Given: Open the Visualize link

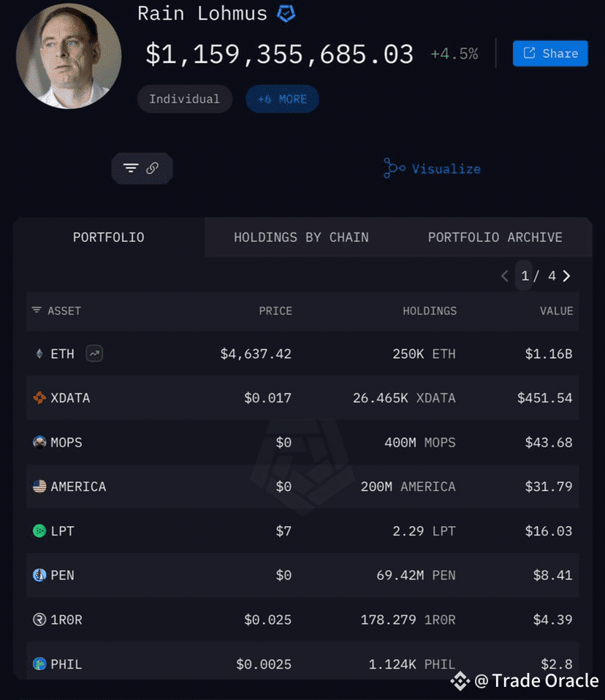Looking at the screenshot, I should click(433, 169).
